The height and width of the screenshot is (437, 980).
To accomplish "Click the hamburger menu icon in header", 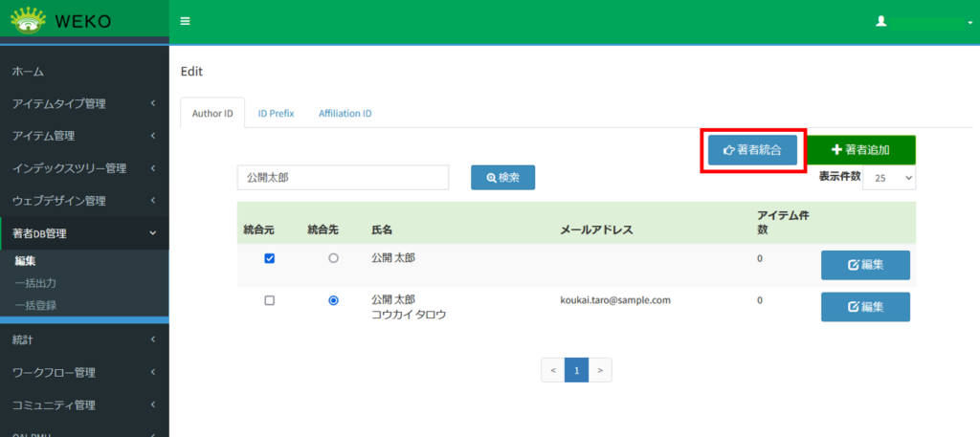I will [x=185, y=21].
